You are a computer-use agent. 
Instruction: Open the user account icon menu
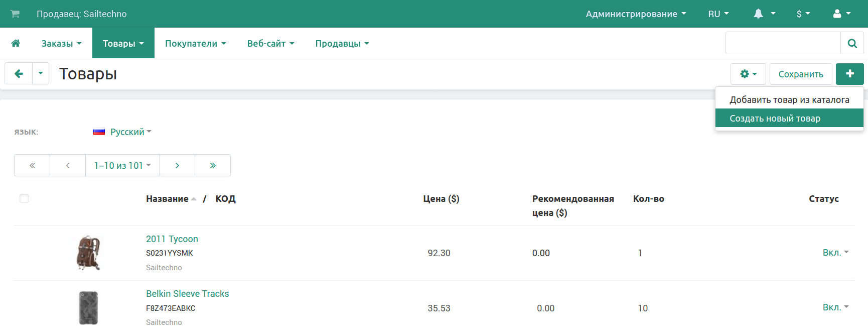[x=841, y=14]
